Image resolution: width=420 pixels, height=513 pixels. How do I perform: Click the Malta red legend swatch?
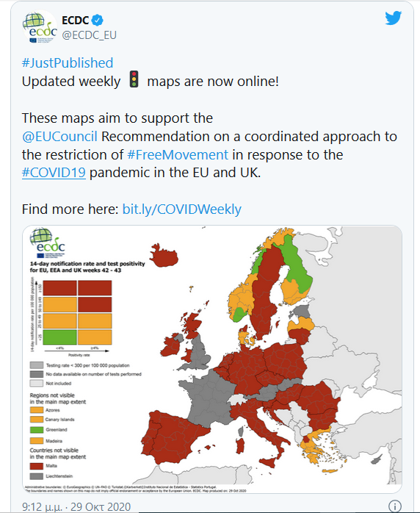tap(37, 466)
